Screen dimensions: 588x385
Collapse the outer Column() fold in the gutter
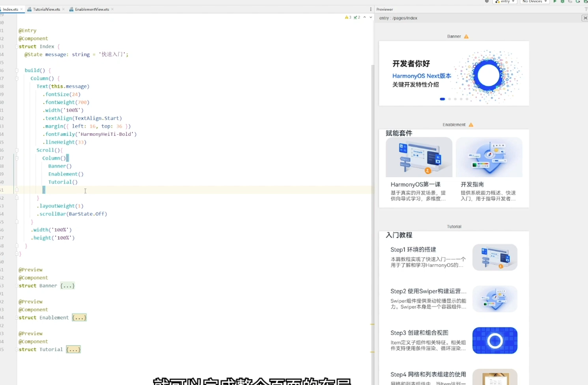pyautogui.click(x=17, y=78)
